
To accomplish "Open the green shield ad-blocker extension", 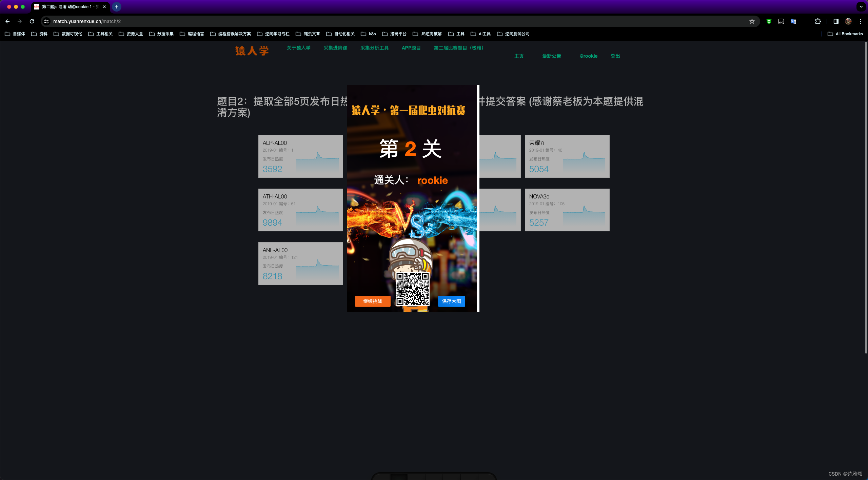I will pyautogui.click(x=769, y=21).
